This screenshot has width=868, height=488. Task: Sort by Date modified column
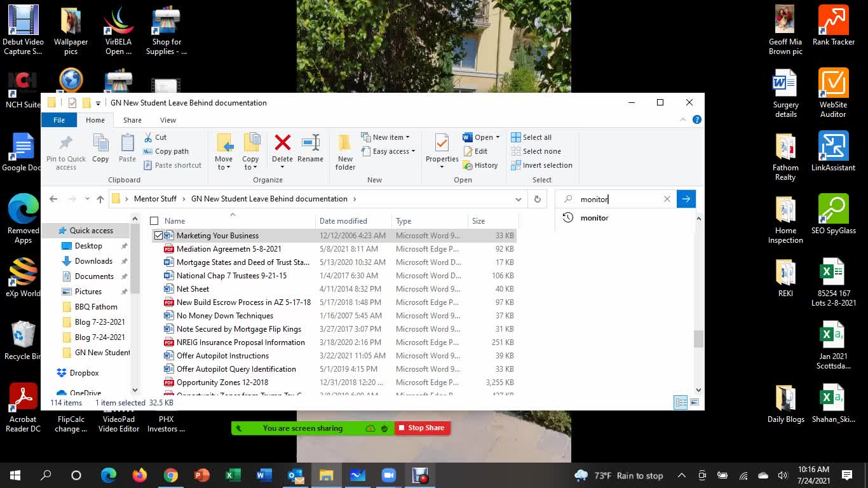click(353, 221)
